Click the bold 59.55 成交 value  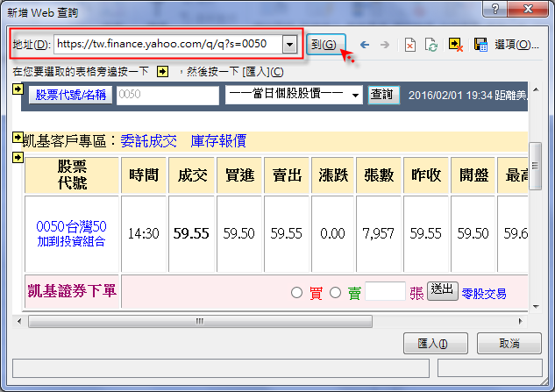point(191,234)
